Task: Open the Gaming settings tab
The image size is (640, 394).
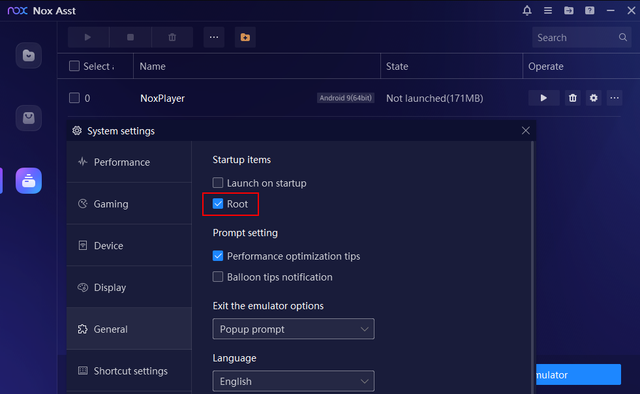Action: [129, 204]
